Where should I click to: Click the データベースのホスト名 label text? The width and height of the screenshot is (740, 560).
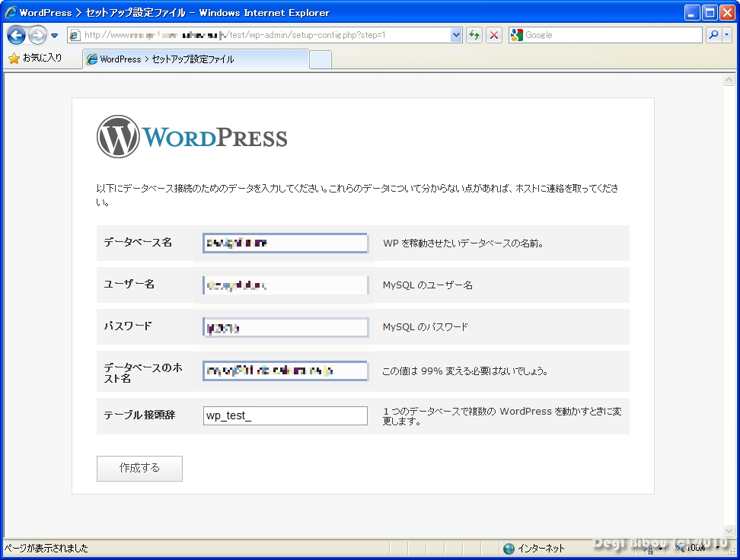coord(143,373)
